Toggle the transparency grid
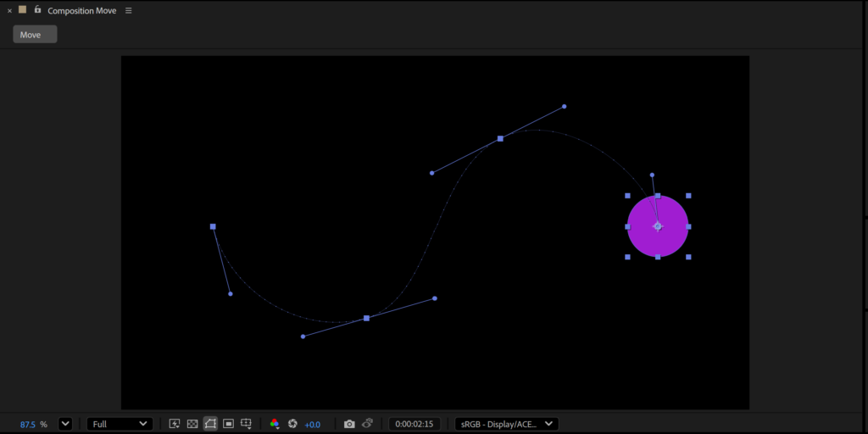Screen dimensions: 868x434 click(x=192, y=424)
